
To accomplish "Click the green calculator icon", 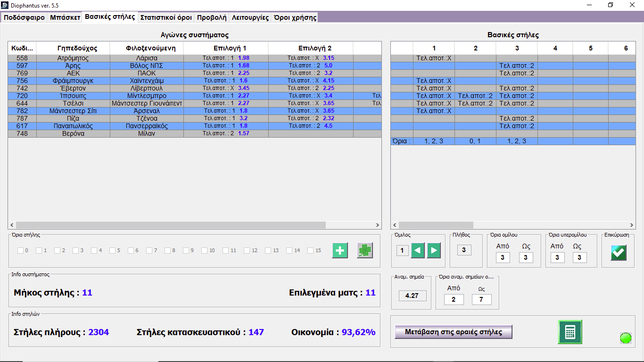I will [x=570, y=332].
